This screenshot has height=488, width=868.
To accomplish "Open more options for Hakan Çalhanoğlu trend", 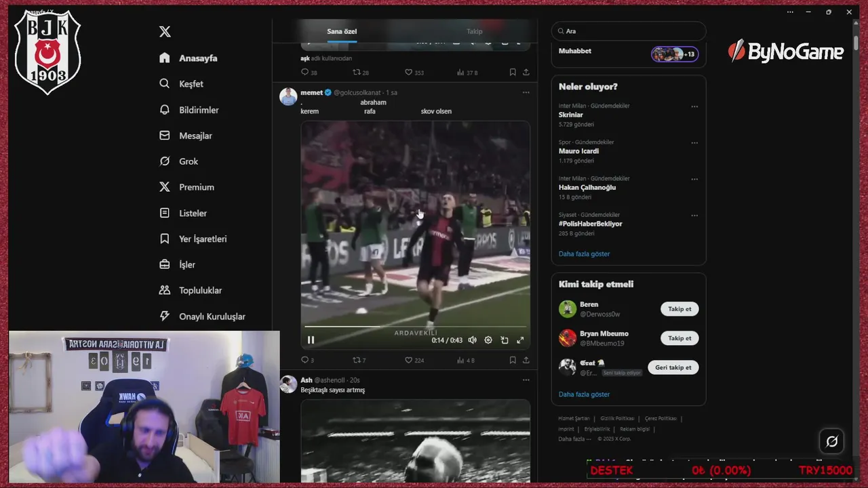I will coord(694,180).
